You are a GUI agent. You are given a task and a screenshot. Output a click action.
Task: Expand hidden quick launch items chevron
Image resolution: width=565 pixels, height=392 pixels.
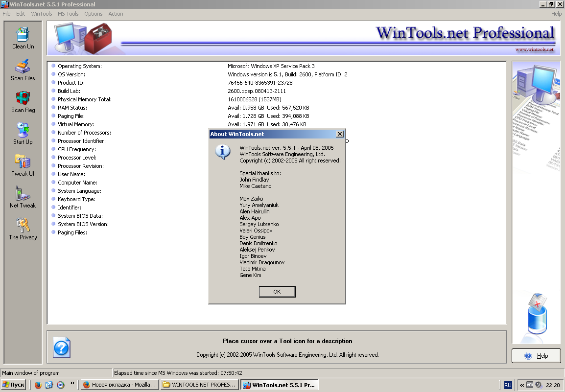(x=72, y=383)
